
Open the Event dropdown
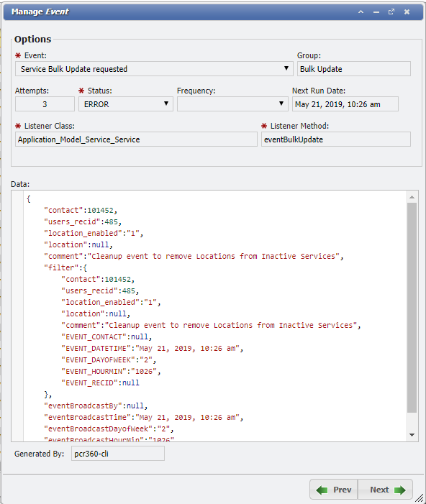pos(154,69)
